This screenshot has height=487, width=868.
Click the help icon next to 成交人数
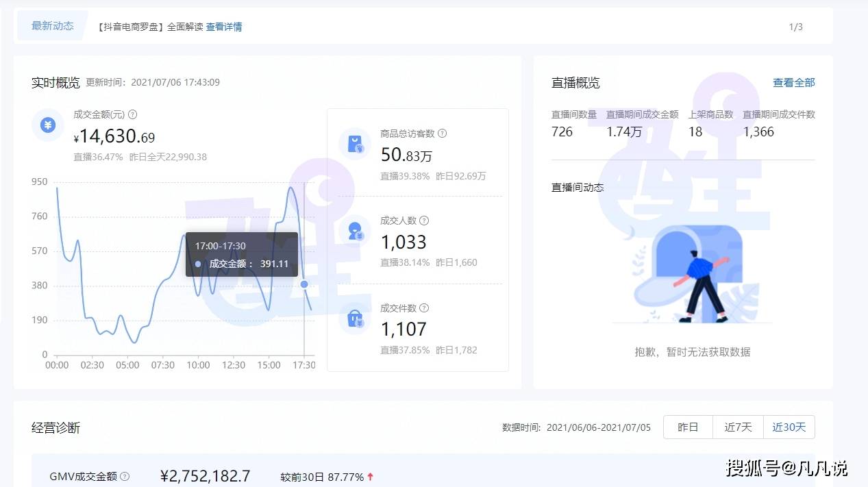(424, 221)
